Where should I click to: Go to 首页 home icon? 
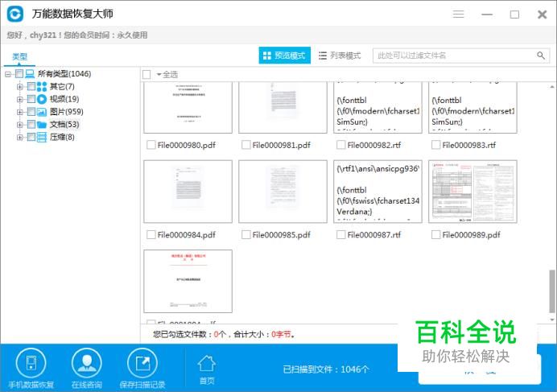(207, 364)
